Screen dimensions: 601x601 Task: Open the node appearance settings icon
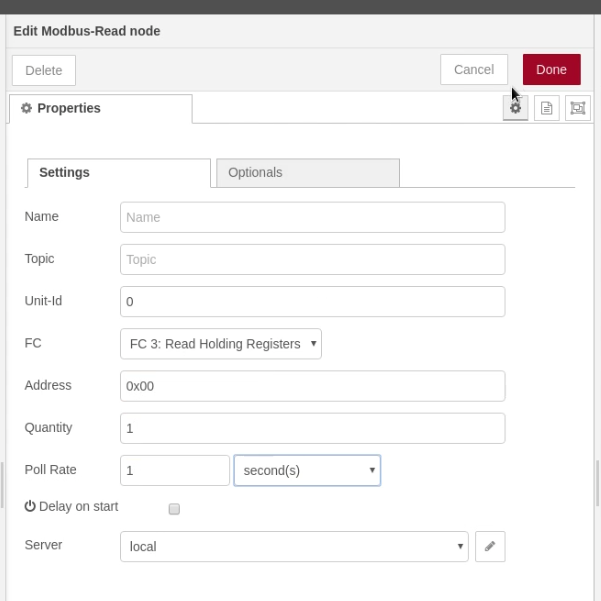[x=577, y=108]
